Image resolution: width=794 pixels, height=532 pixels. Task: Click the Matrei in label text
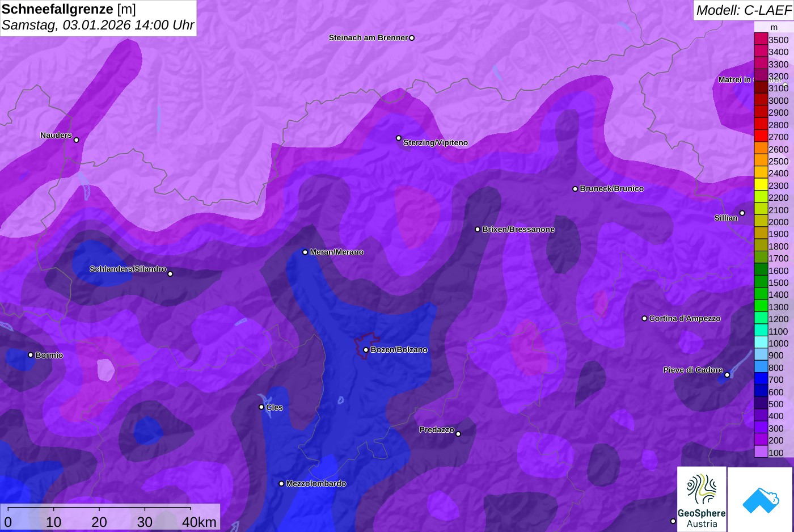point(734,79)
